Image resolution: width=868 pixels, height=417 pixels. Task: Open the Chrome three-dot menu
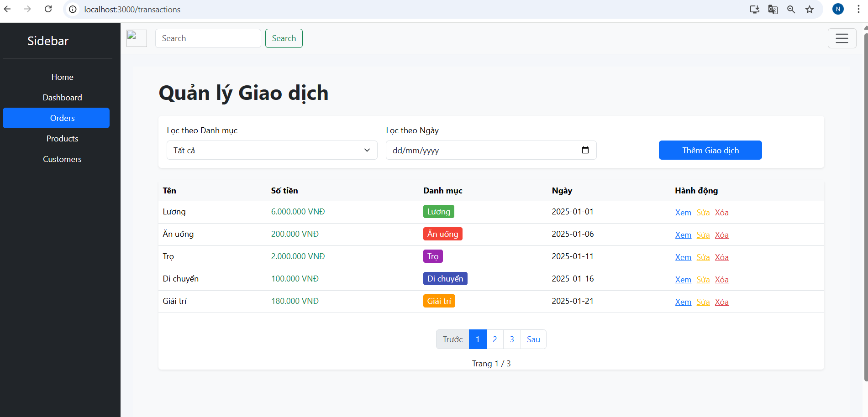(x=858, y=9)
